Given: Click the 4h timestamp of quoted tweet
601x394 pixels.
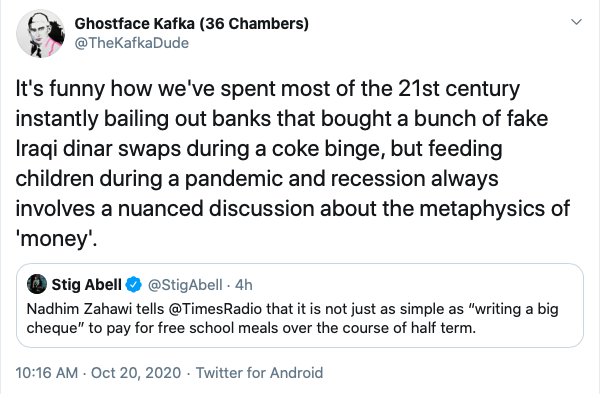Looking at the screenshot, I should click(244, 285).
